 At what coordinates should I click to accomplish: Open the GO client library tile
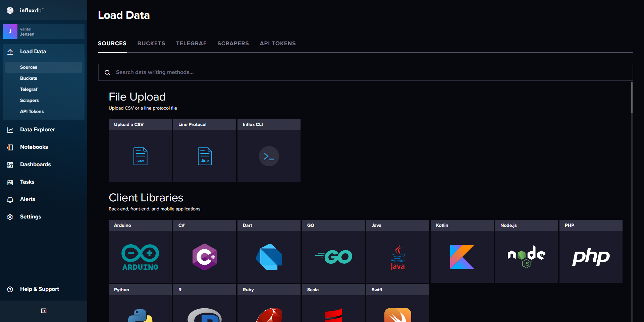333,257
